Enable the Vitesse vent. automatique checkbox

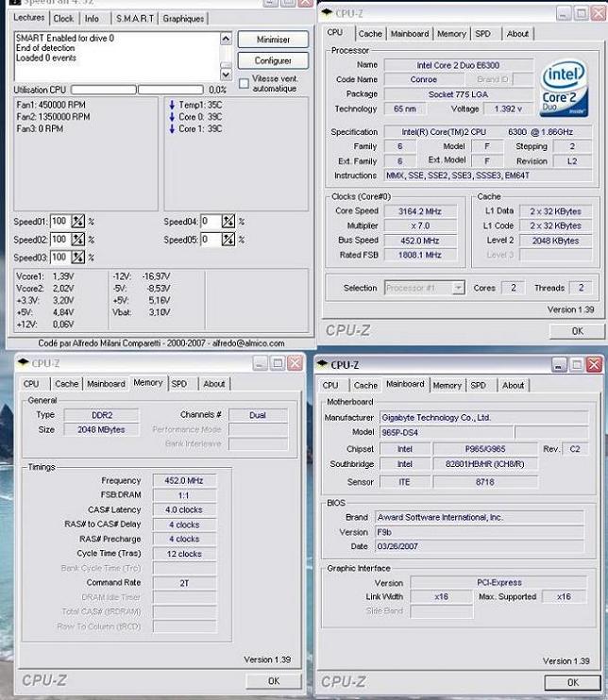pyautogui.click(x=244, y=83)
